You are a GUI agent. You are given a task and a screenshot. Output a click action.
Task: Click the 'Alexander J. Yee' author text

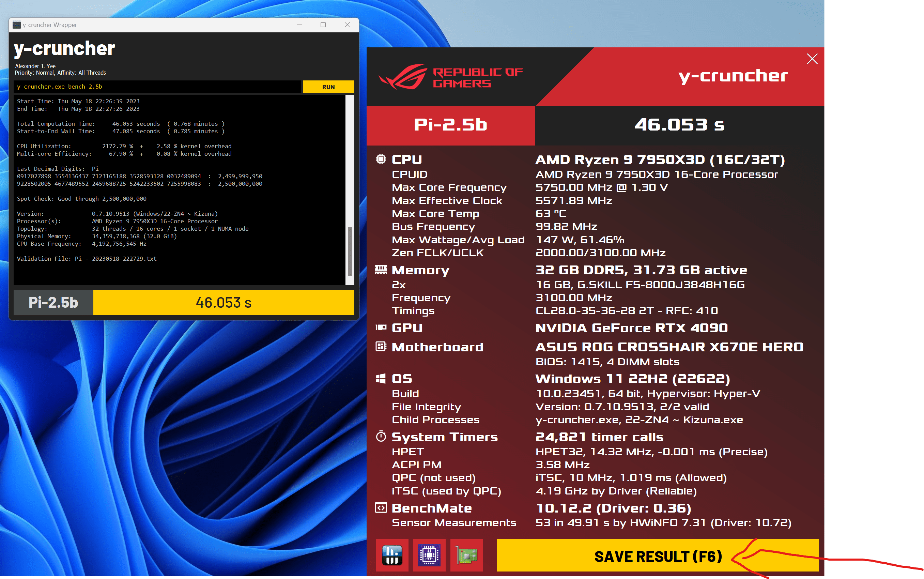35,66
